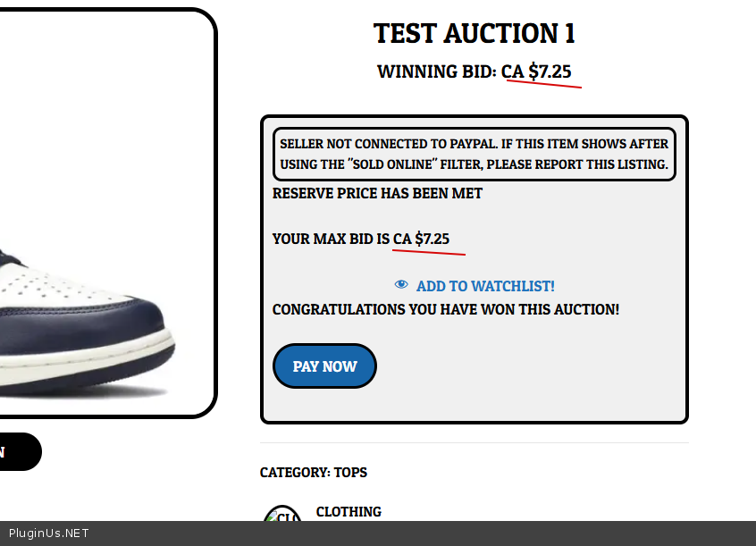
Task: Click the Test Auction 1 title
Action: (474, 34)
